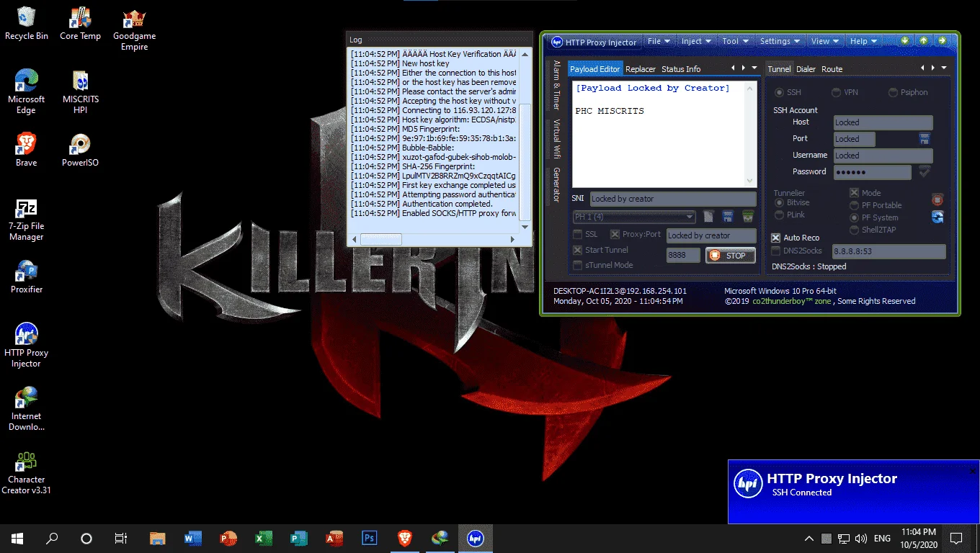Screen dimensions: 980x553
Task: Open the Virtual Wifi side tab
Action: coord(556,139)
